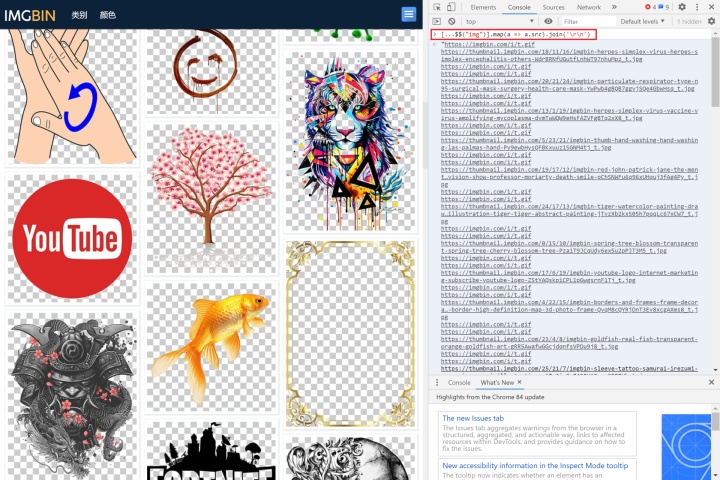Open the samurai helmet tattoo thumbnail
Image resolution: width=720 pixels, height=480 pixels.
(72, 395)
